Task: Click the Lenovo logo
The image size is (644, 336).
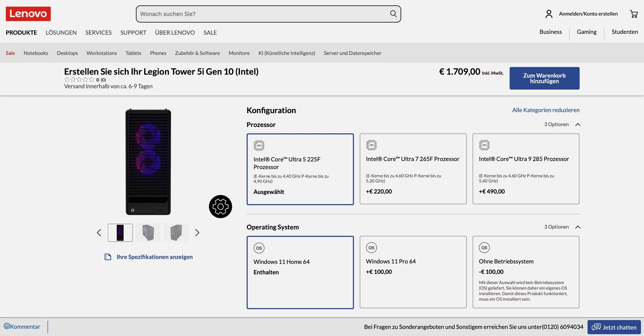Action: click(28, 14)
